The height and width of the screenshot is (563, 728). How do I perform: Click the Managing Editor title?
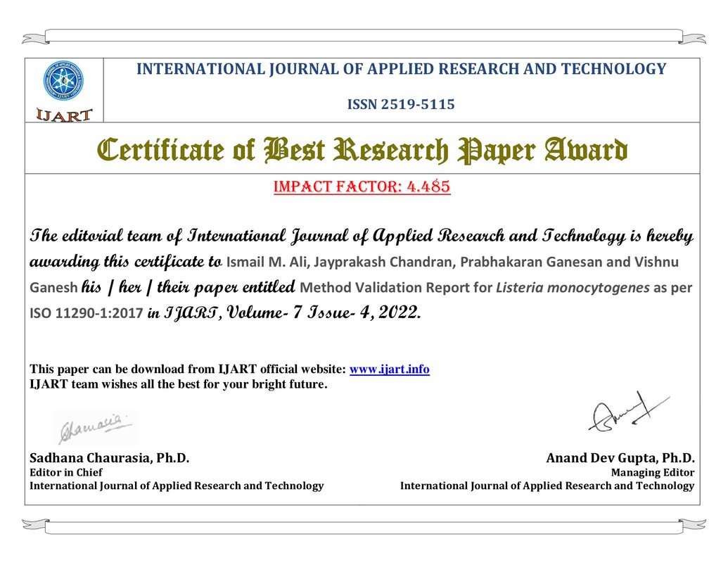tap(653, 472)
